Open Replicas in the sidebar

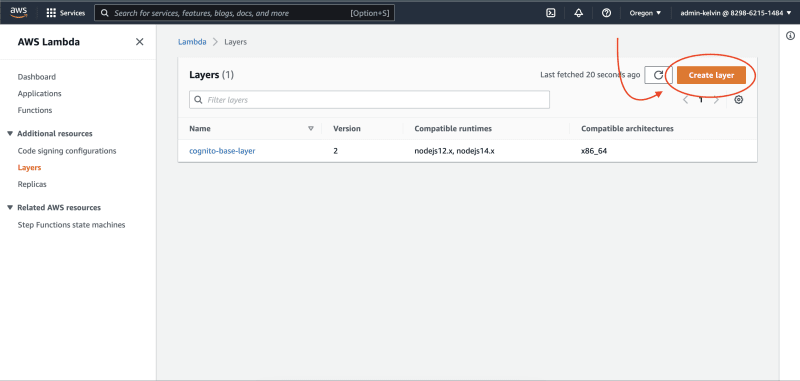[32, 184]
